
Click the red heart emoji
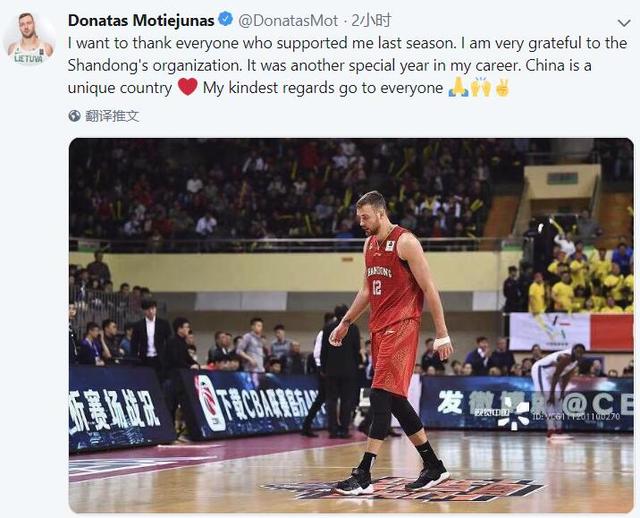pos(188,87)
